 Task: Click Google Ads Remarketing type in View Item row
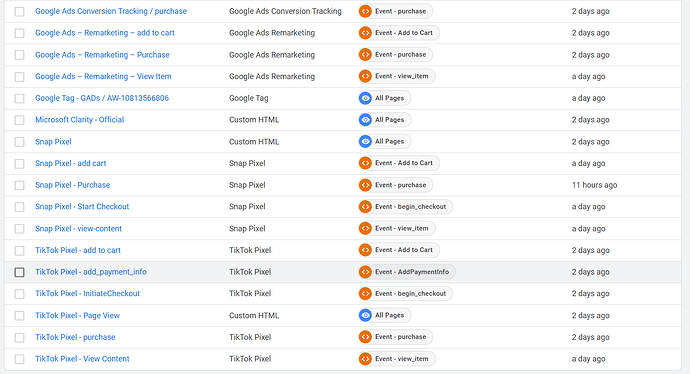272,76
